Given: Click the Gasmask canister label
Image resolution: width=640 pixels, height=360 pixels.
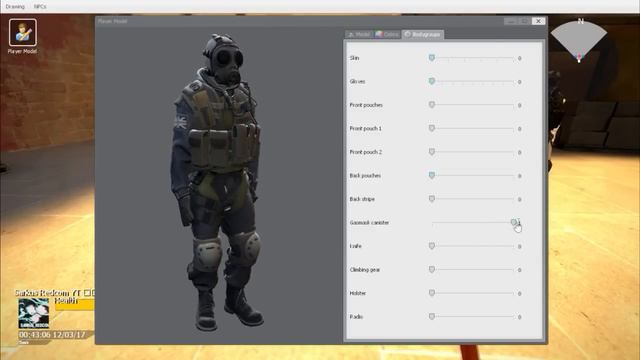Looking at the screenshot, I should pos(369,222).
